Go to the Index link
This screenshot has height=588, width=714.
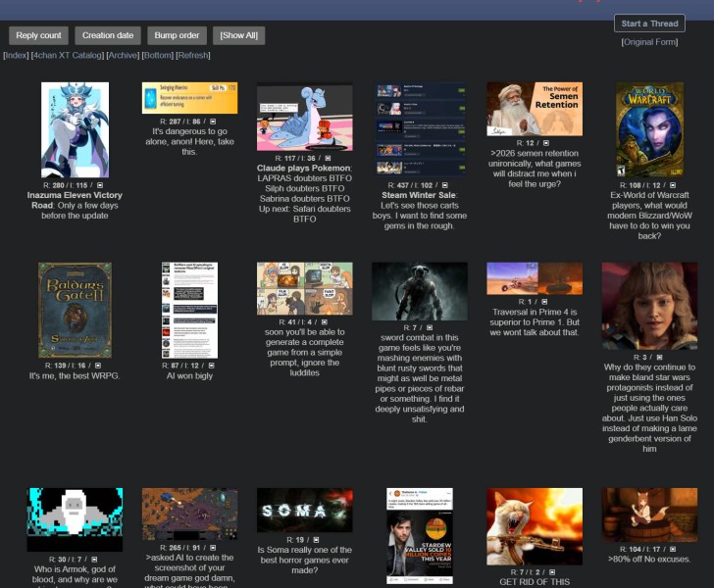coord(16,56)
